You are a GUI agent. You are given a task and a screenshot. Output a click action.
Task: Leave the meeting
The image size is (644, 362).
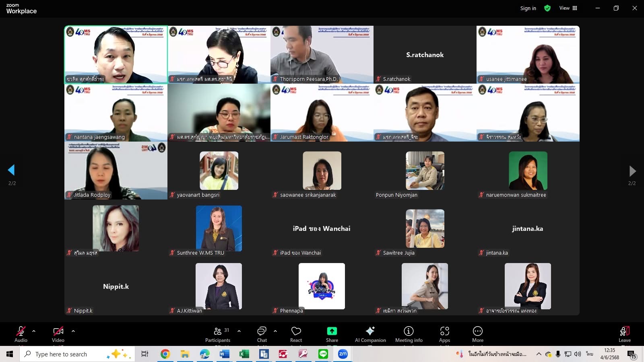pyautogui.click(x=624, y=334)
